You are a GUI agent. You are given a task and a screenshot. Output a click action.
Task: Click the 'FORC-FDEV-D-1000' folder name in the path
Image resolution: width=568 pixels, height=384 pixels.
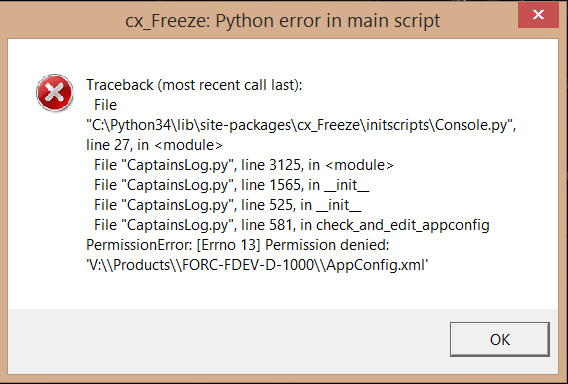tap(248, 265)
